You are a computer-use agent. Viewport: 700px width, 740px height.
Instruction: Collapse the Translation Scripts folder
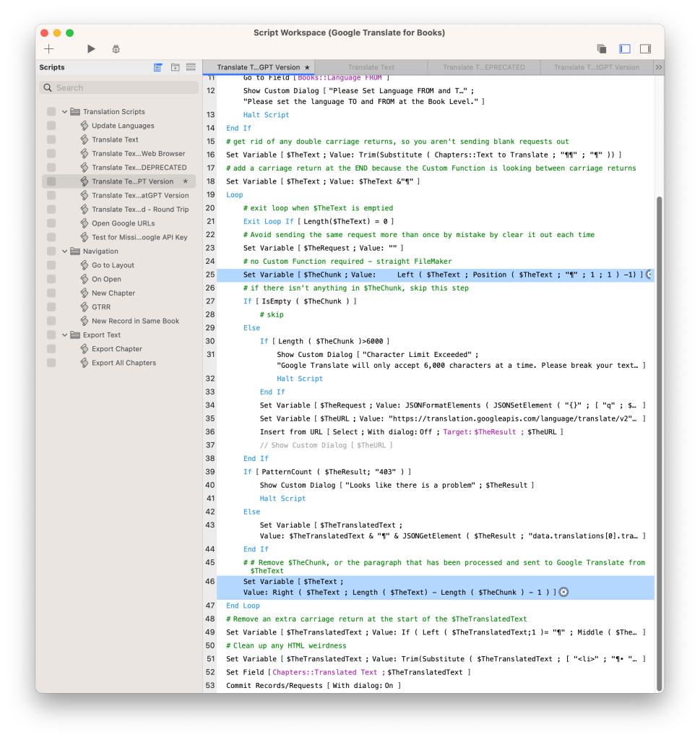point(65,112)
